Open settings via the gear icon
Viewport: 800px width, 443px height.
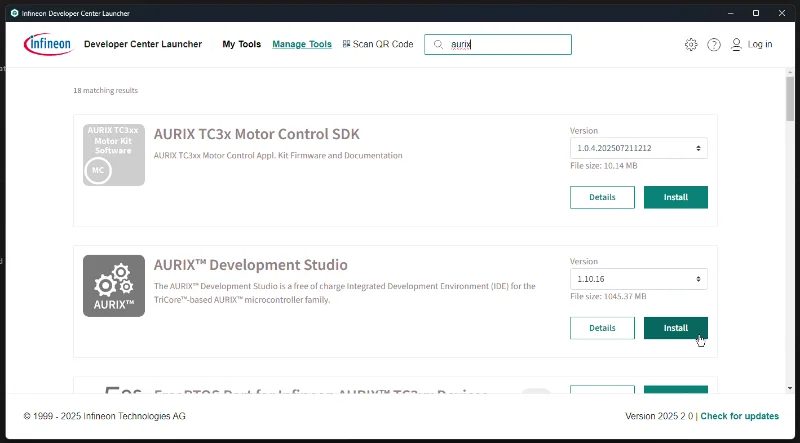691,45
